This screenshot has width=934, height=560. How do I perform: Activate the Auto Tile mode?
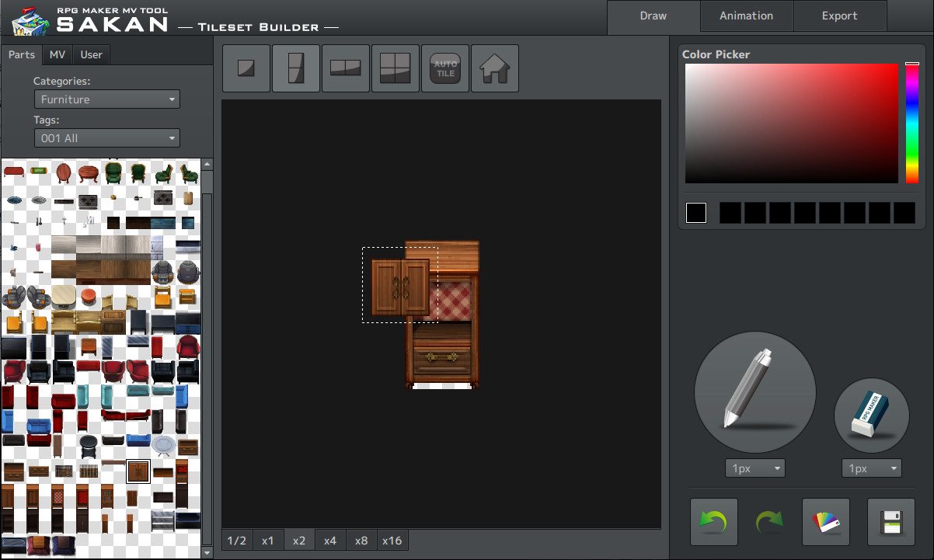[444, 68]
